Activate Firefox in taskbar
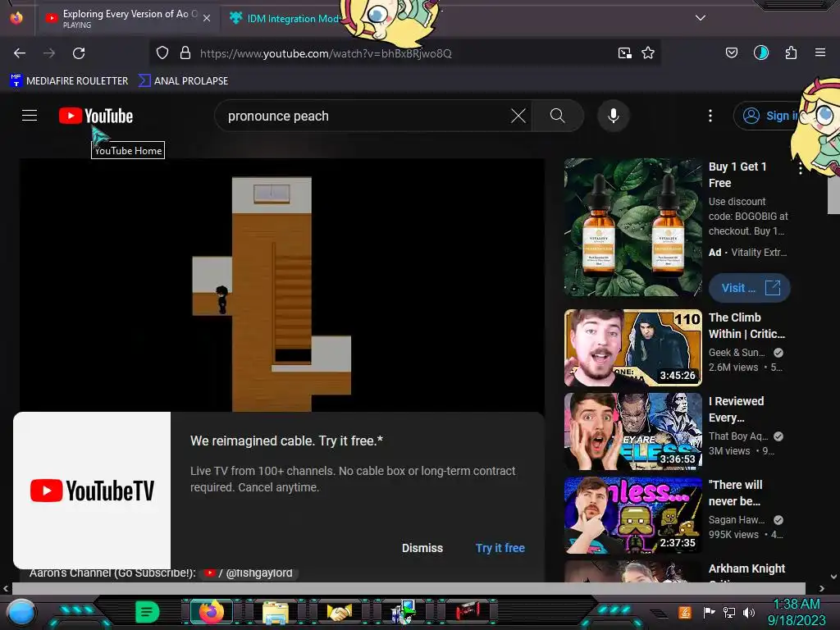 point(211,612)
